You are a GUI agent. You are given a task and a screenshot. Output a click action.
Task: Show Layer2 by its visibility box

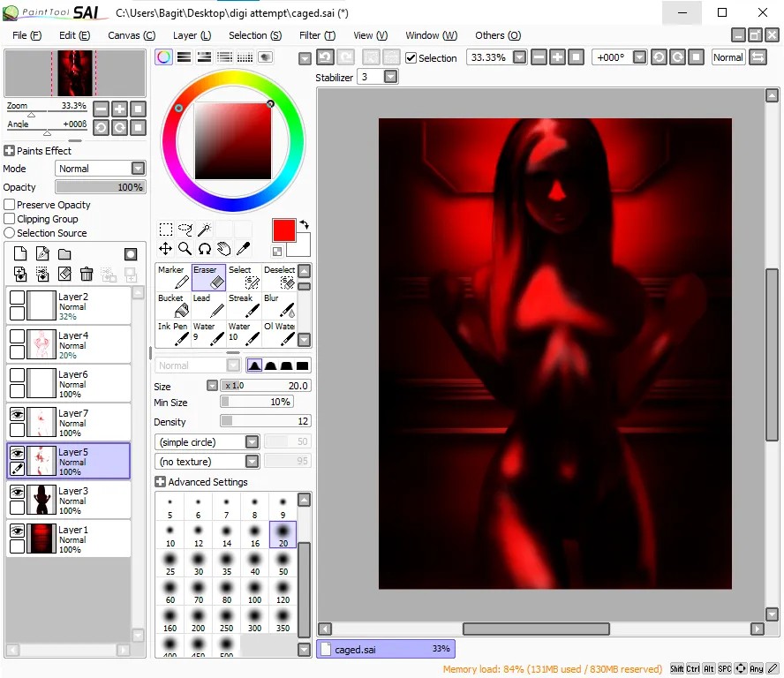point(17,298)
